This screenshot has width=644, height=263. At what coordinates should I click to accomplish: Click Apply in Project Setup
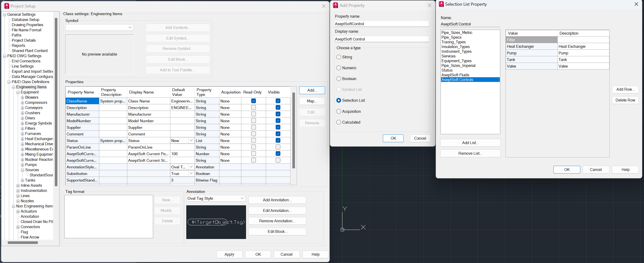229,254
